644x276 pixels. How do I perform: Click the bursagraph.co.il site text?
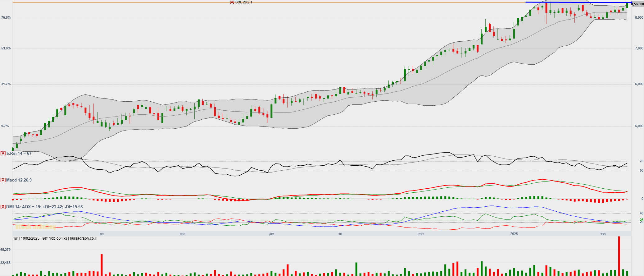tap(83, 238)
